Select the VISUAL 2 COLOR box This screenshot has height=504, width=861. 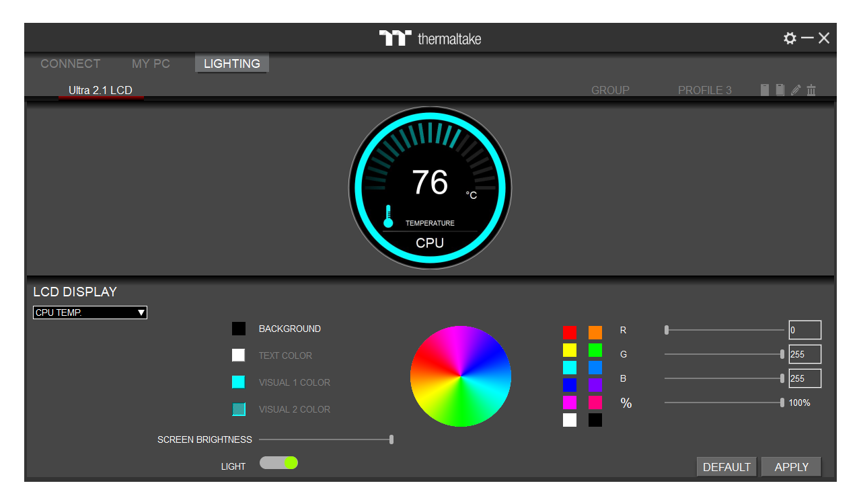point(239,409)
